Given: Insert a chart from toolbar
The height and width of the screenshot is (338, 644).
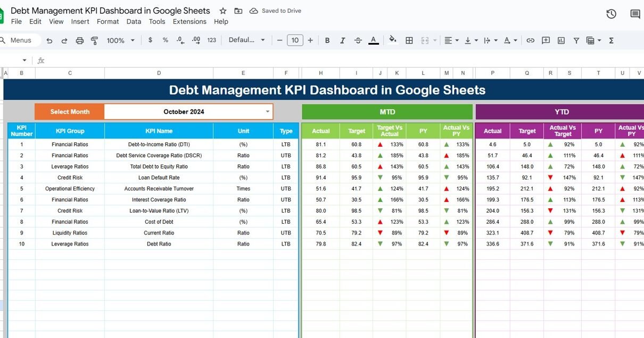Looking at the screenshot, I should point(561,40).
